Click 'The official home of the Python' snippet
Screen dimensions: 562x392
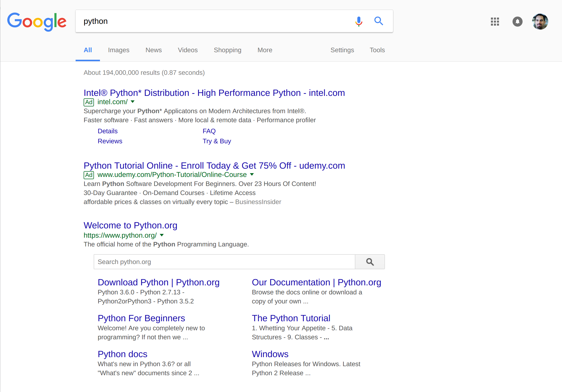coord(166,244)
